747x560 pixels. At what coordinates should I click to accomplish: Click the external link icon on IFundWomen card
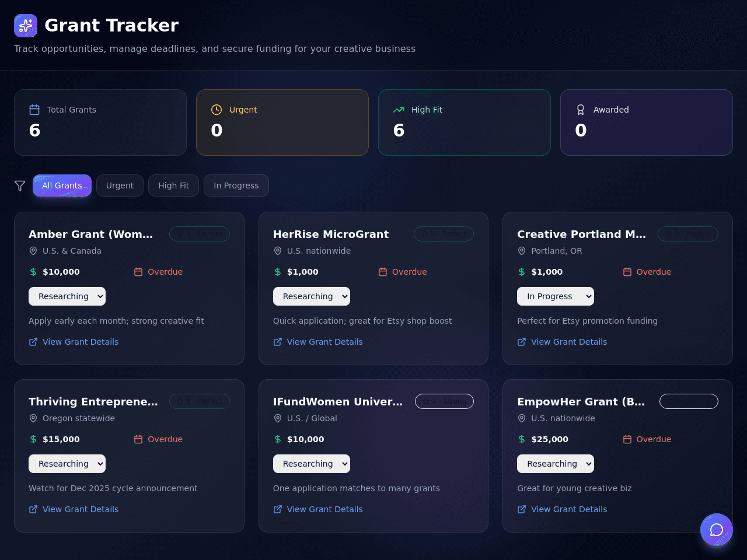tap(278, 509)
